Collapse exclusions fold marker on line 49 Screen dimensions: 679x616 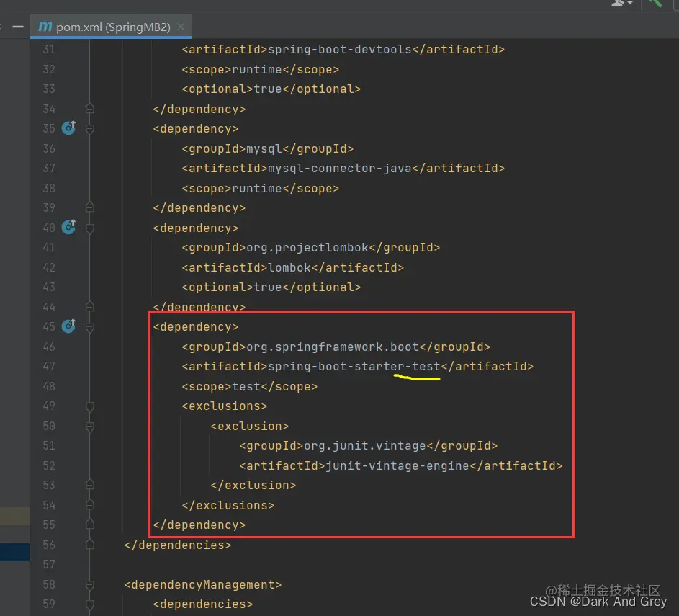89,406
